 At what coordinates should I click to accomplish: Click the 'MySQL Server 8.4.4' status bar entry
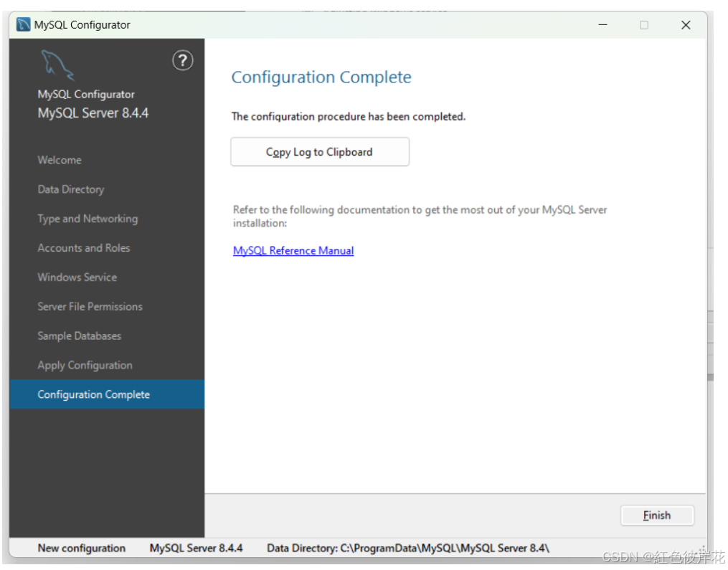tap(196, 548)
